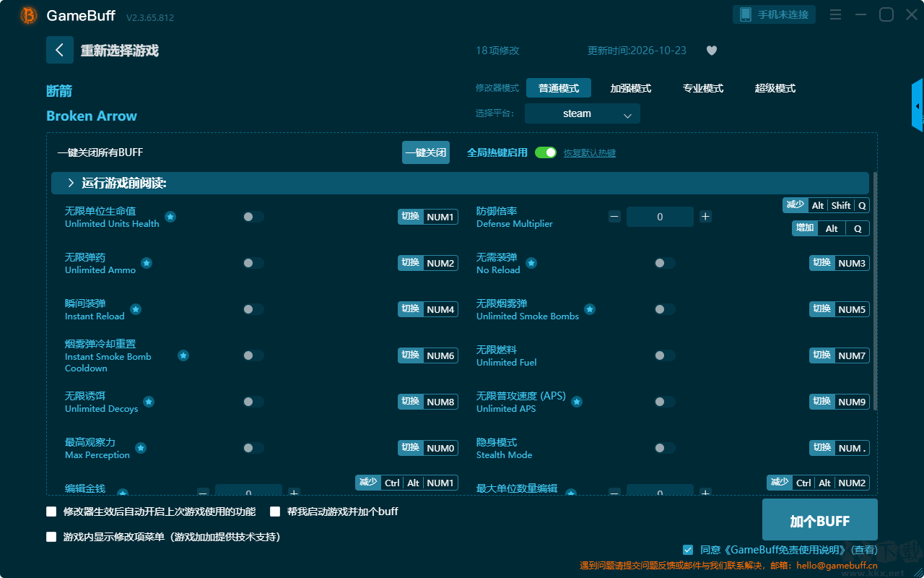Viewport: 924px width, 578px height.
Task: Click the star next to Unlimited Ammo
Action: 147,263
